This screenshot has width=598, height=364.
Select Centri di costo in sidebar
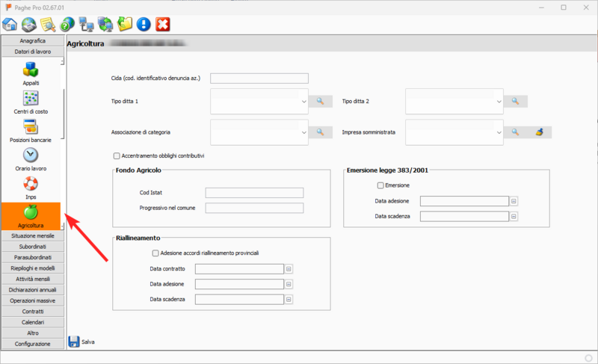[31, 99]
